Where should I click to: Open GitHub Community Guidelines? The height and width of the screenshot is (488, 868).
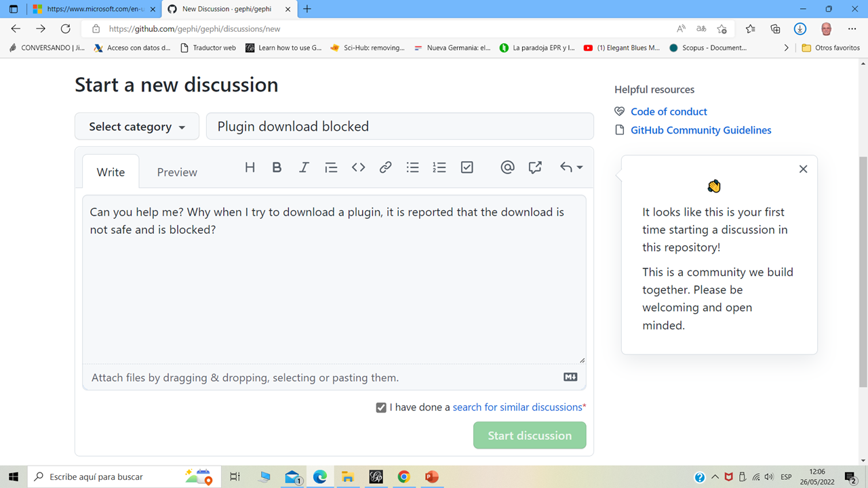pos(701,129)
